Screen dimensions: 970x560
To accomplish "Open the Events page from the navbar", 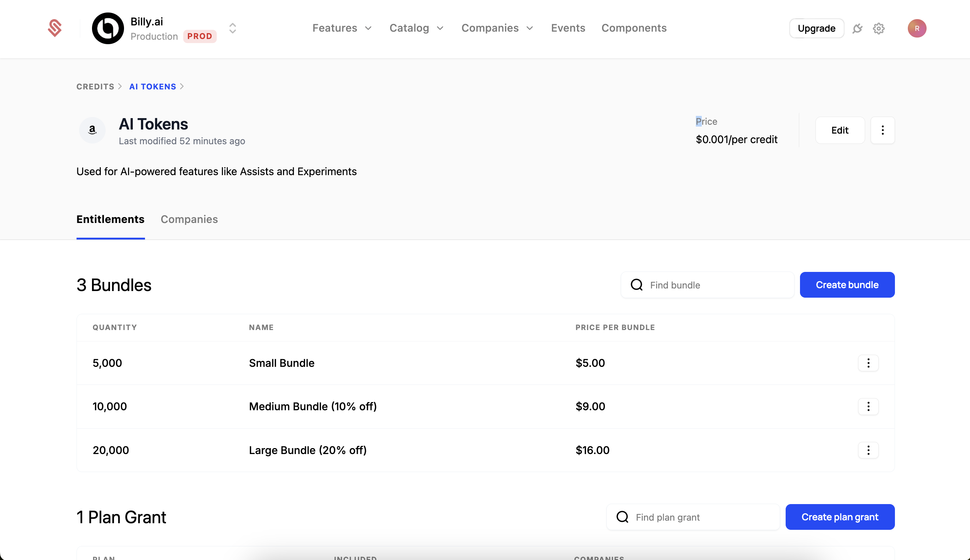I will coord(568,28).
